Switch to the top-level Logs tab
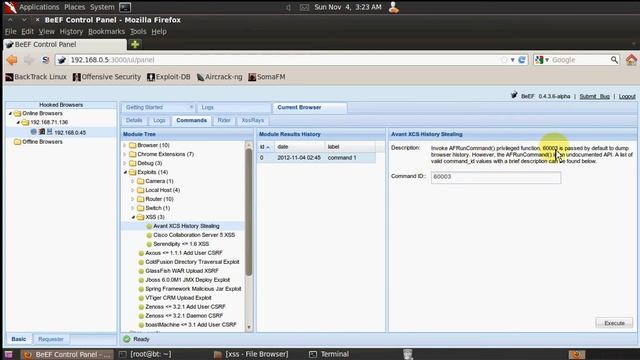This screenshot has width=640, height=360. coord(208,107)
